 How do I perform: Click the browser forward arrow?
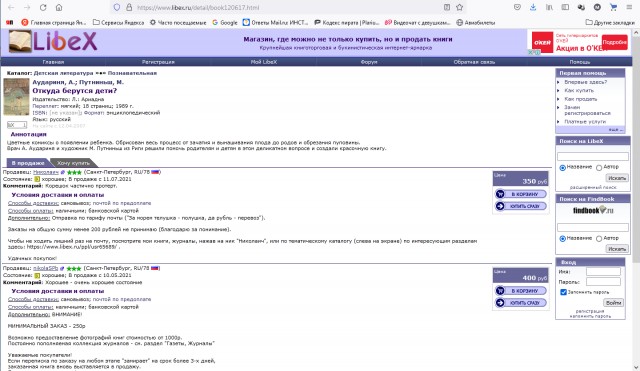[x=27, y=7]
